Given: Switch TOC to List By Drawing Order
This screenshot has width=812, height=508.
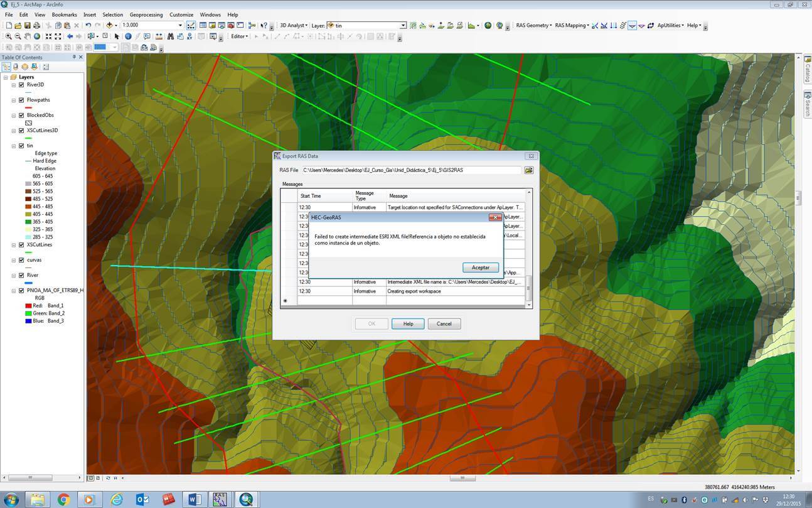Looking at the screenshot, I should 6,67.
